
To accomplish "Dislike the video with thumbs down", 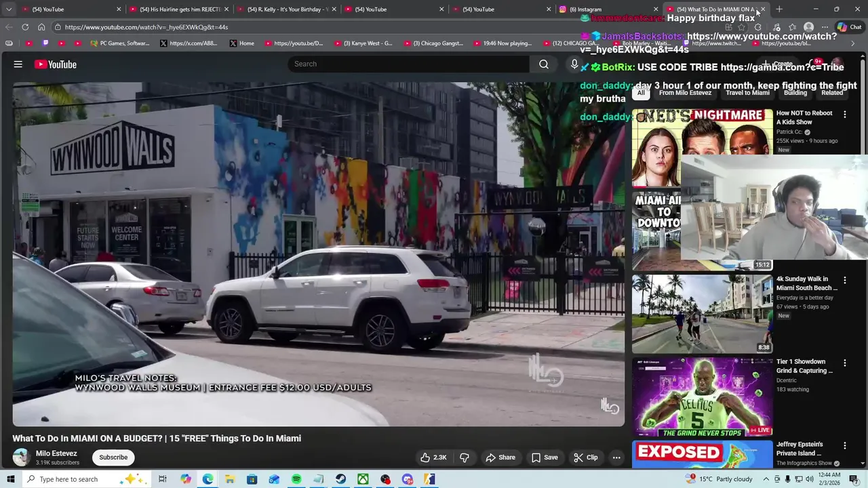I will tap(465, 457).
